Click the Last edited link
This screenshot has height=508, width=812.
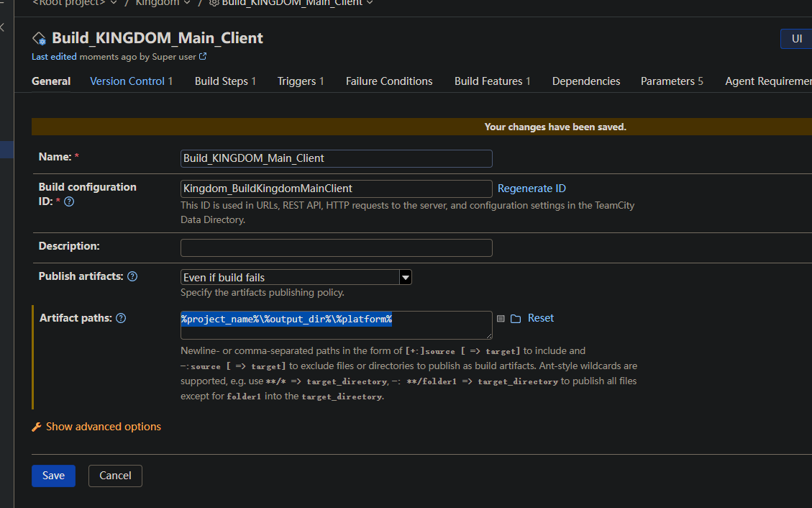click(54, 56)
